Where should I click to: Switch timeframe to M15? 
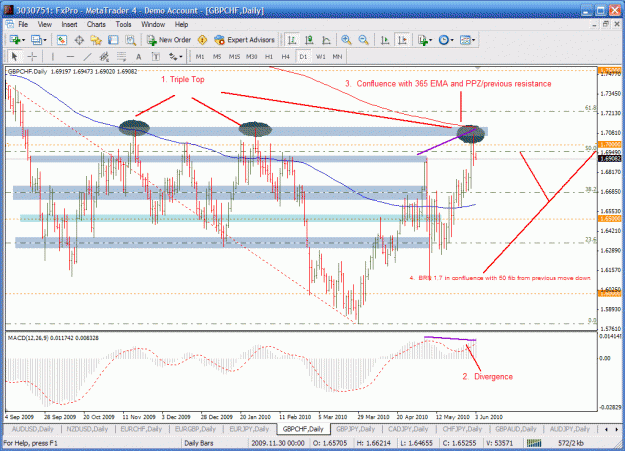click(x=234, y=57)
